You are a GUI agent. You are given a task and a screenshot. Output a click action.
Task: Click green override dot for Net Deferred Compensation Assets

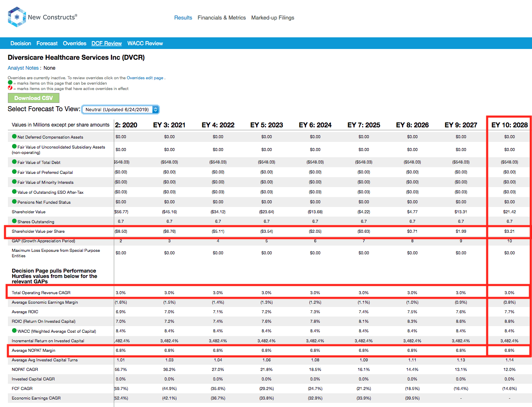[x=14, y=136]
